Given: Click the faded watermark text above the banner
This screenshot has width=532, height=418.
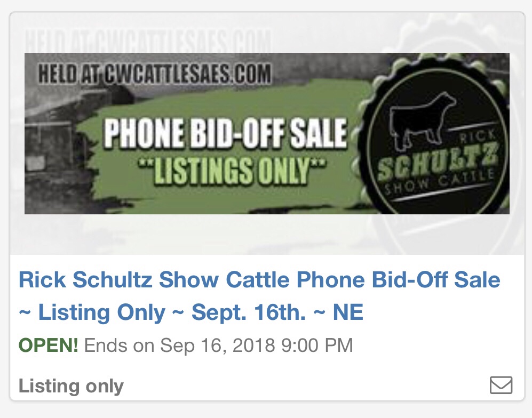Looking at the screenshot, I should 148,41.
